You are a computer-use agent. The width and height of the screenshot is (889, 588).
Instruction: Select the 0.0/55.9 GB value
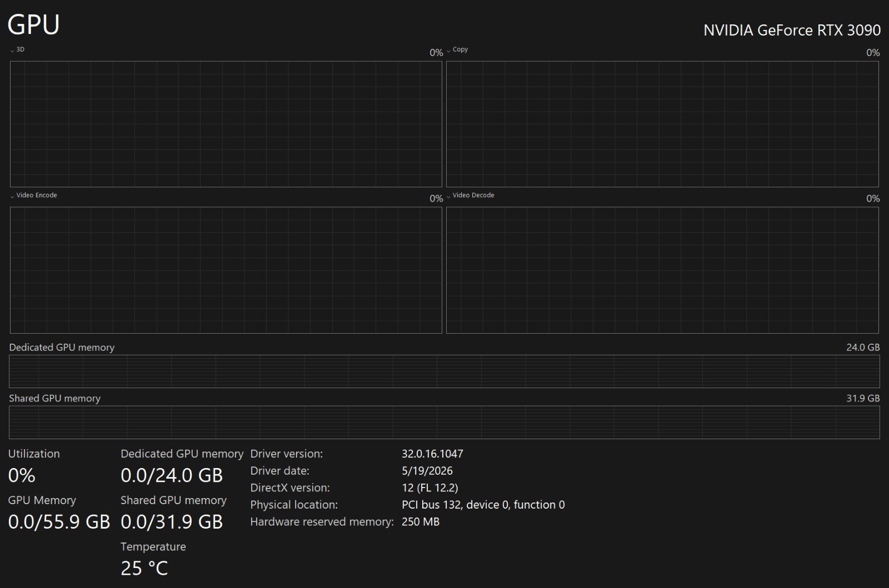pyautogui.click(x=59, y=522)
